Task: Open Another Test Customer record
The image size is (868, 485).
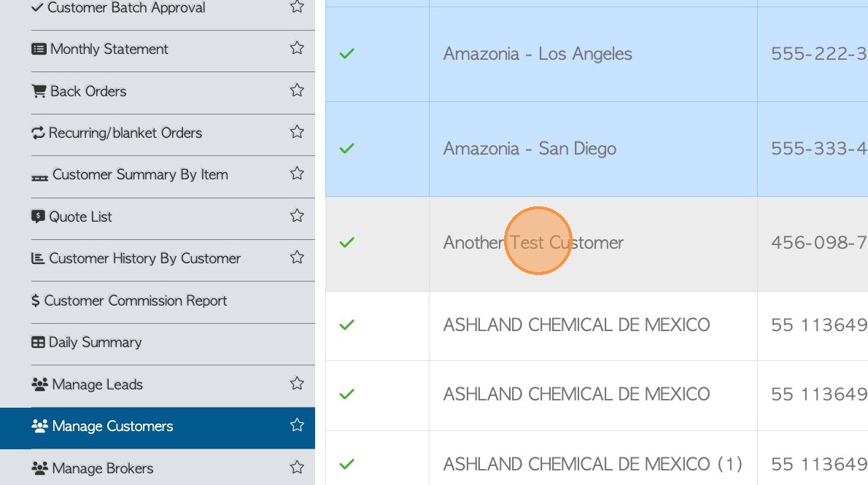Action: (533, 243)
